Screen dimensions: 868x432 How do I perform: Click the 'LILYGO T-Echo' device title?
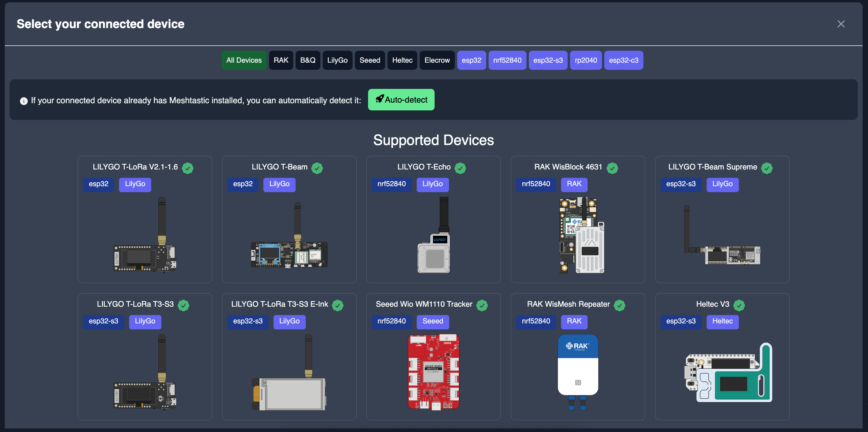click(x=424, y=167)
